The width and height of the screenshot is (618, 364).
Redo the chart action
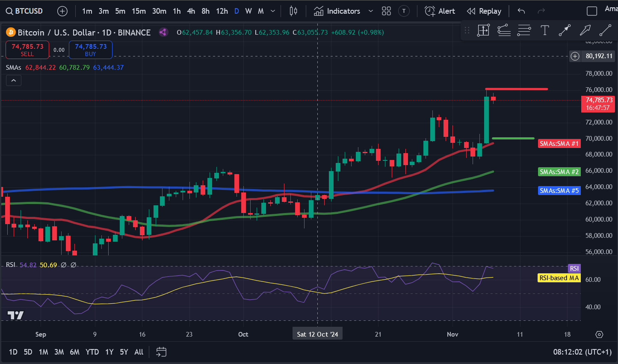click(x=541, y=11)
